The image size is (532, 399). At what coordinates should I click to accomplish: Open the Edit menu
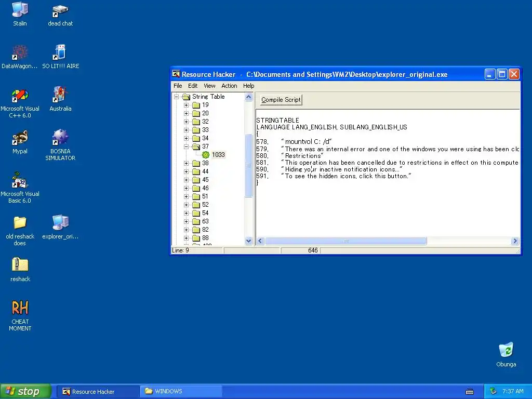193,86
